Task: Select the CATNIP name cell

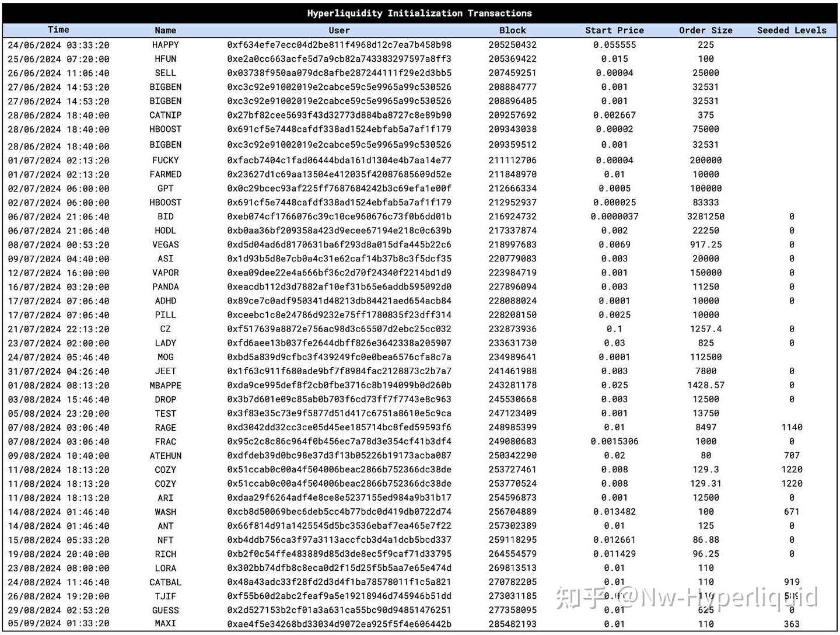Action: pos(166,116)
